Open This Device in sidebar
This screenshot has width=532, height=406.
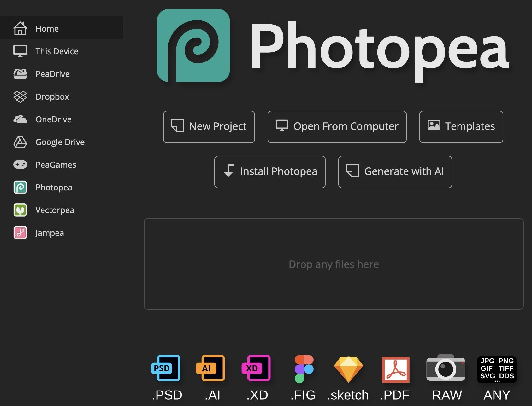click(62, 51)
